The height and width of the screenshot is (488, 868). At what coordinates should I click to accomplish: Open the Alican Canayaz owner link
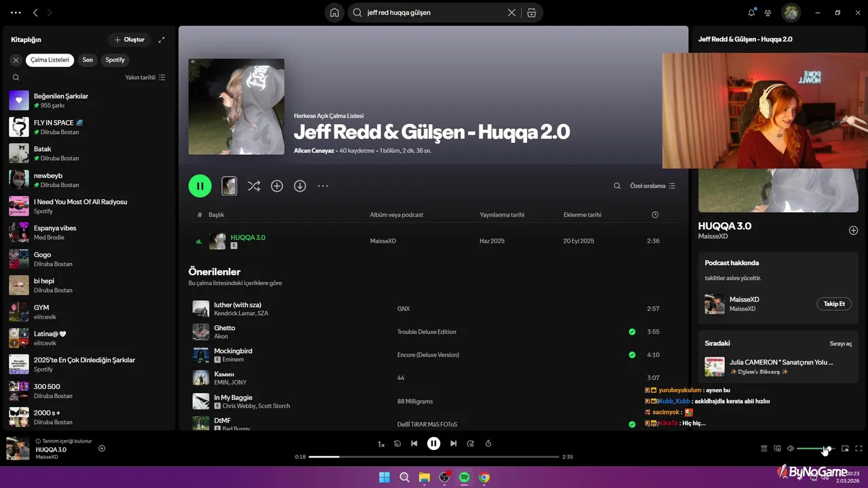[314, 150]
